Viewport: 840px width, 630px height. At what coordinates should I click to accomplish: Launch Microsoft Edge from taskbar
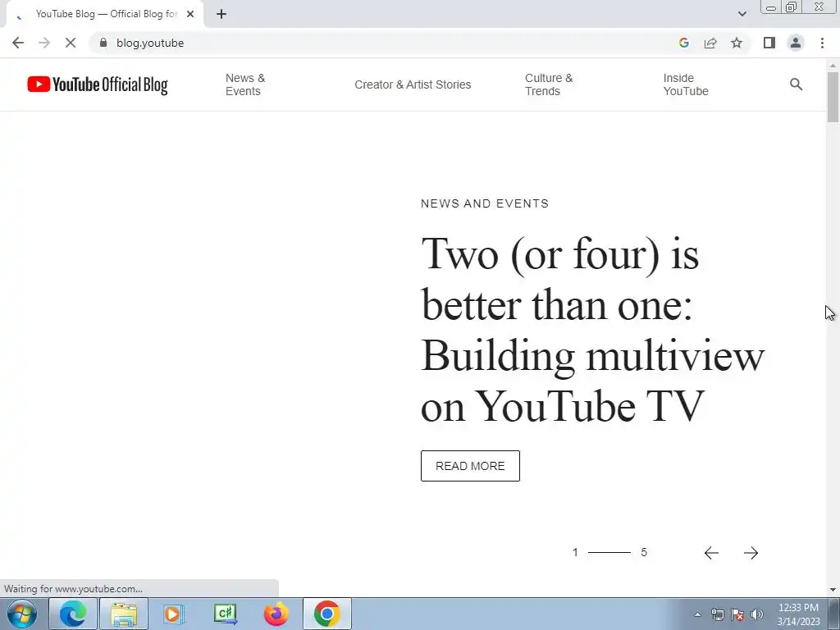point(73,614)
